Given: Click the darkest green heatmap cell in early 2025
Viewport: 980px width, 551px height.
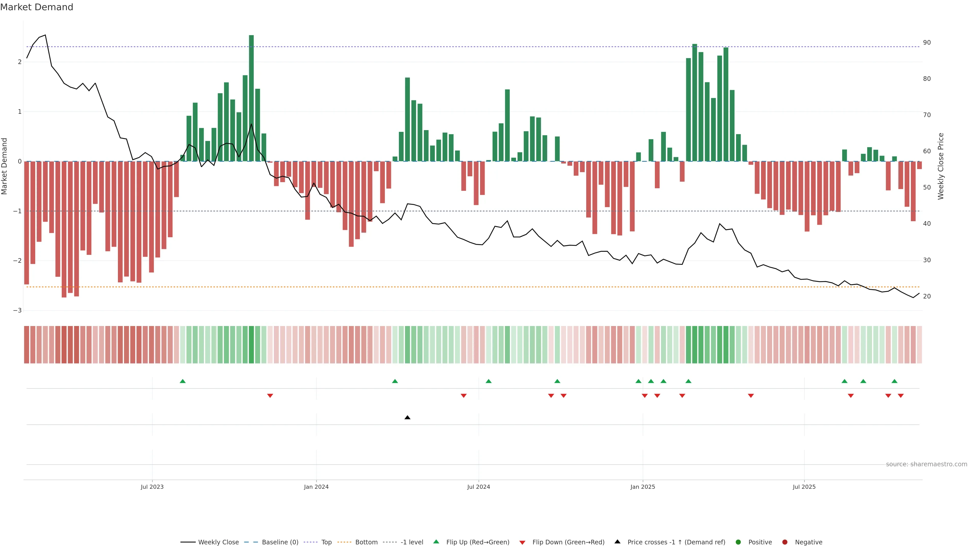Looking at the screenshot, I should click(x=695, y=345).
